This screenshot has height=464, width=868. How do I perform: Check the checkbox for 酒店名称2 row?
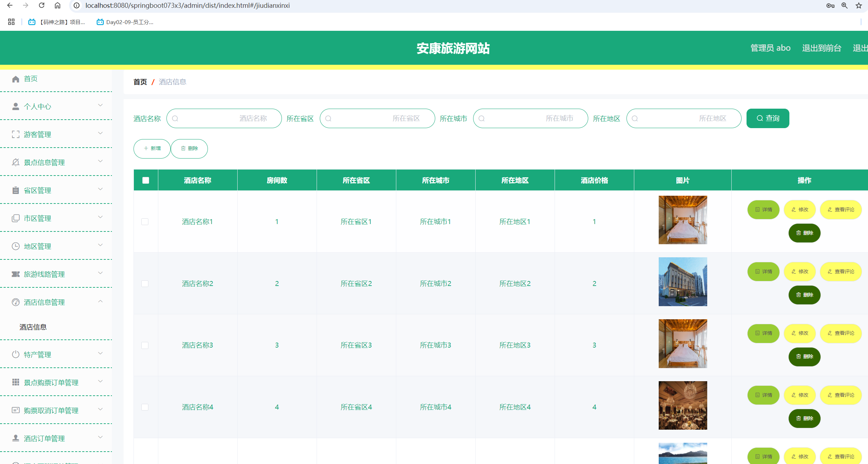(145, 283)
